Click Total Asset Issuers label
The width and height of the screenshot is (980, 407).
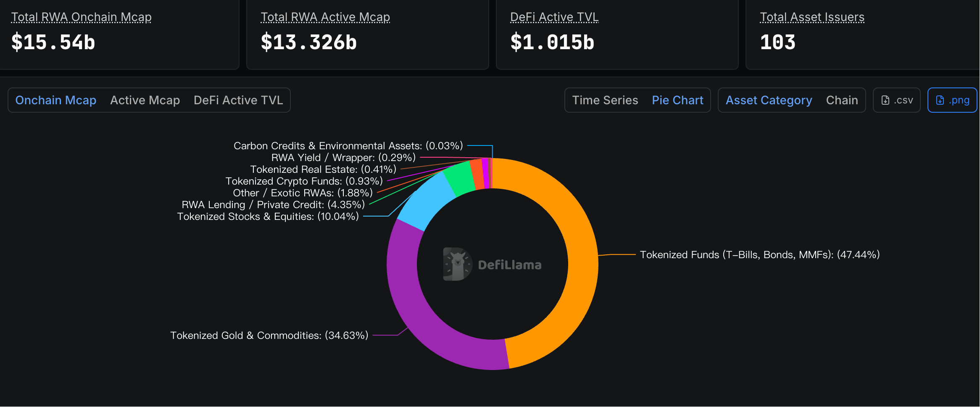click(812, 17)
